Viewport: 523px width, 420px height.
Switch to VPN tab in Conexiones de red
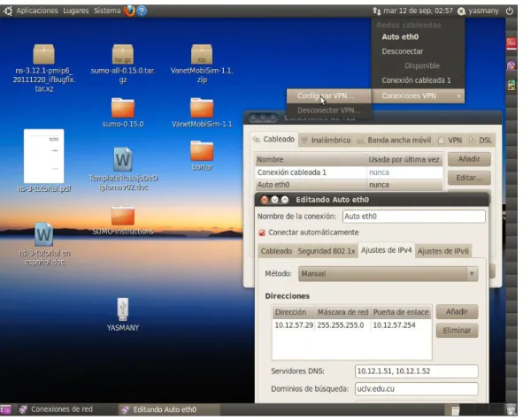pos(450,141)
